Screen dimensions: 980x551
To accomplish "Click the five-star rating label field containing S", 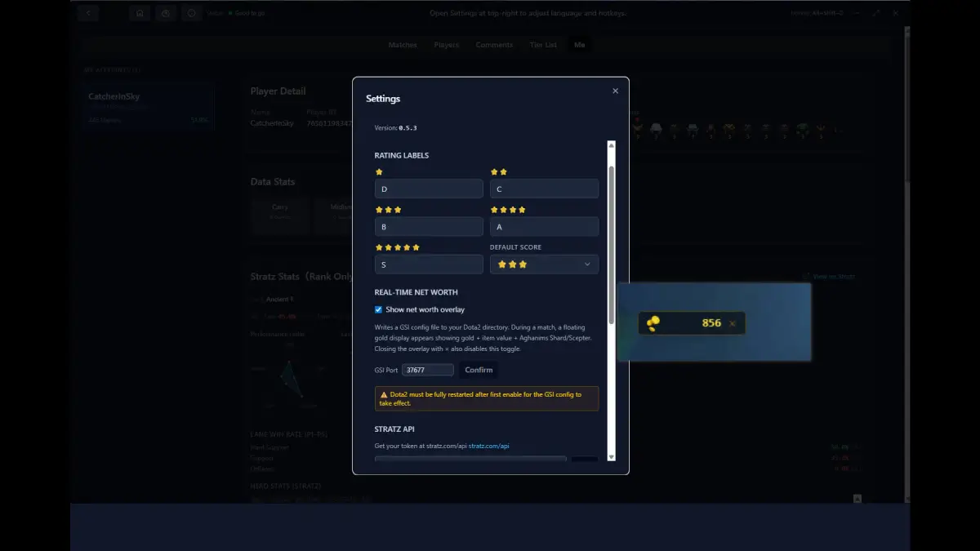I will click(x=429, y=264).
